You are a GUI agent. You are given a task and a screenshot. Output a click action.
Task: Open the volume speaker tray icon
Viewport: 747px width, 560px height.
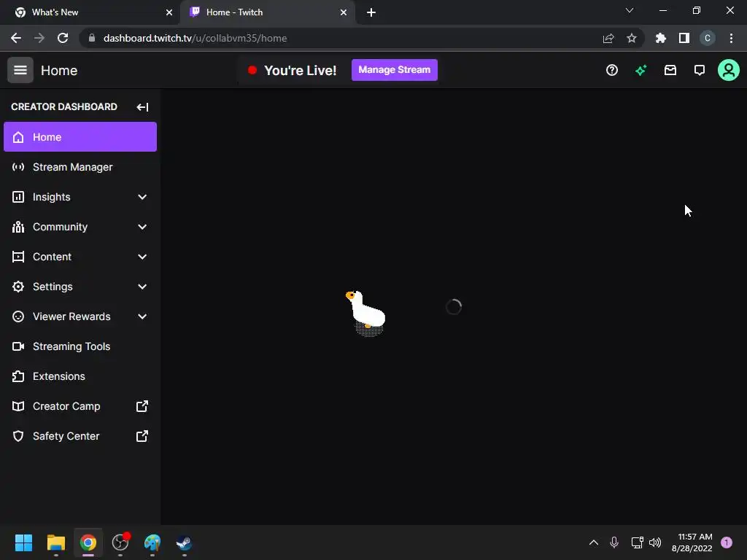655,542
